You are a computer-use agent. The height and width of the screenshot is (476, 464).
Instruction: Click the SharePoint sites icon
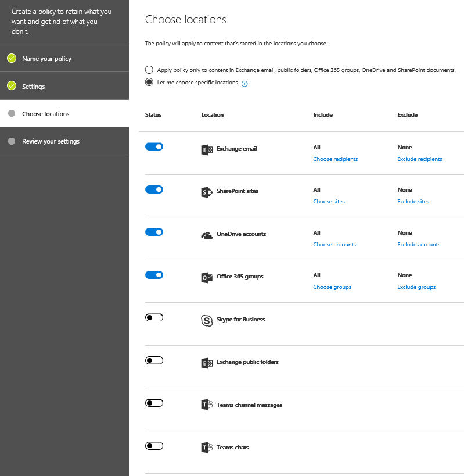coord(207,192)
